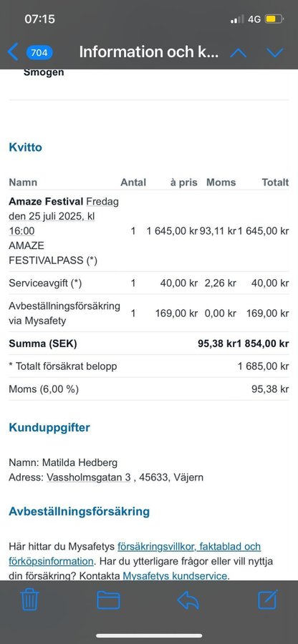Tap the Avbeställningsförsäkring section heading
Image resolution: width=298 pixels, height=644 pixels.
(x=80, y=512)
